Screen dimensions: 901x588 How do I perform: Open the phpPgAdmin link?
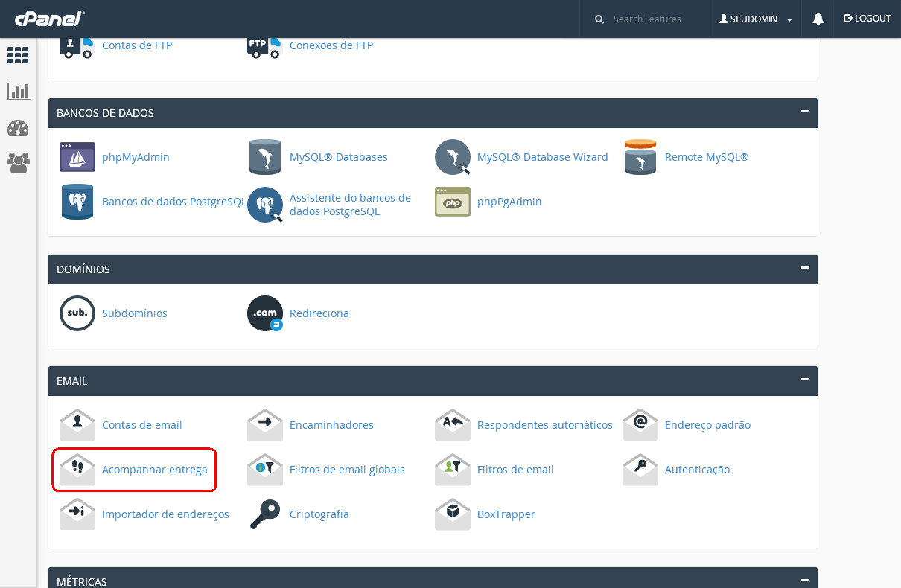click(509, 202)
